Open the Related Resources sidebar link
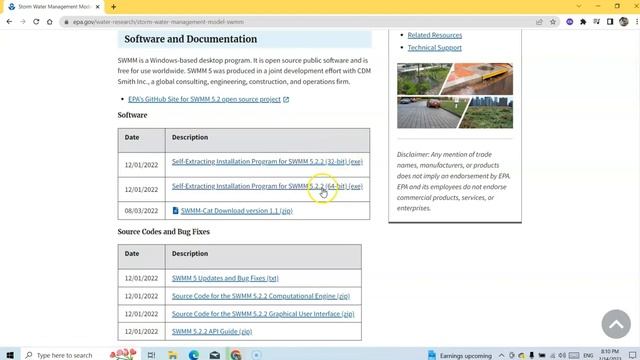This screenshot has height=360, width=640. (435, 35)
